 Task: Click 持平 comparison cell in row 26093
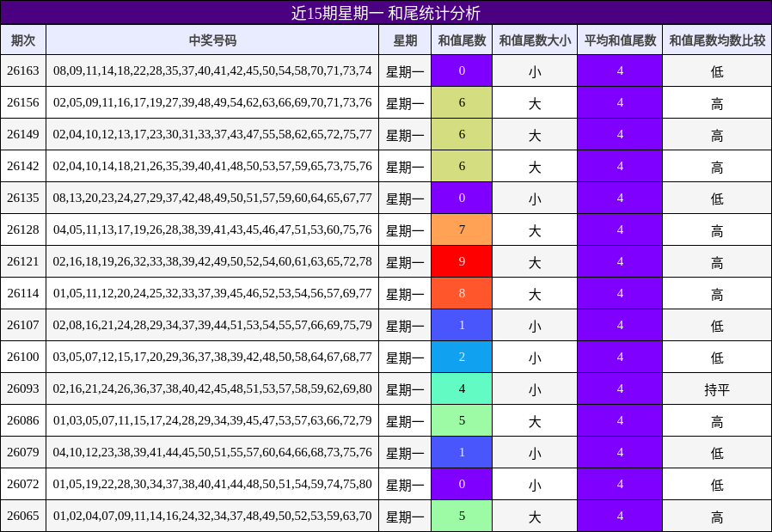(x=717, y=388)
